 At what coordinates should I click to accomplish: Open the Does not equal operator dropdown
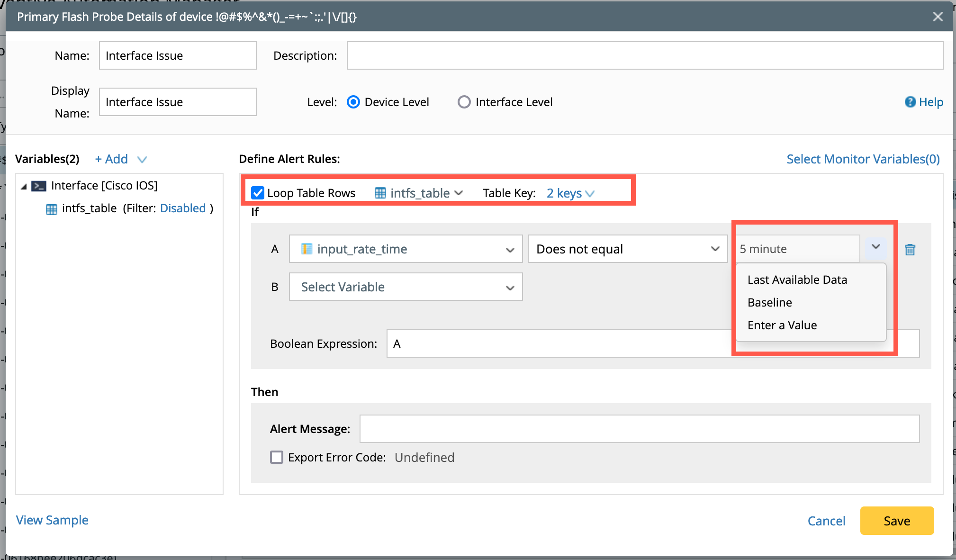(627, 249)
